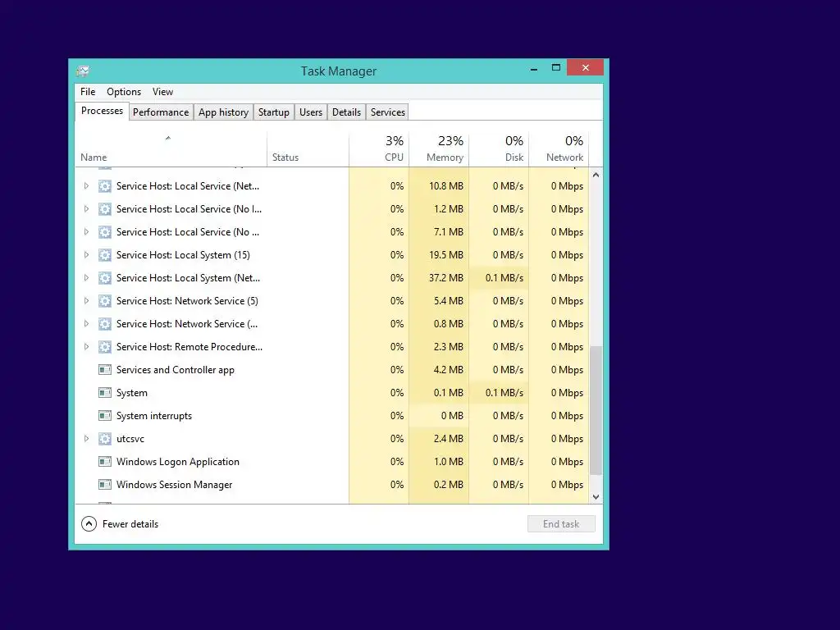This screenshot has width=840, height=630.
Task: Click the System interrupts icon
Action: pyautogui.click(x=105, y=416)
